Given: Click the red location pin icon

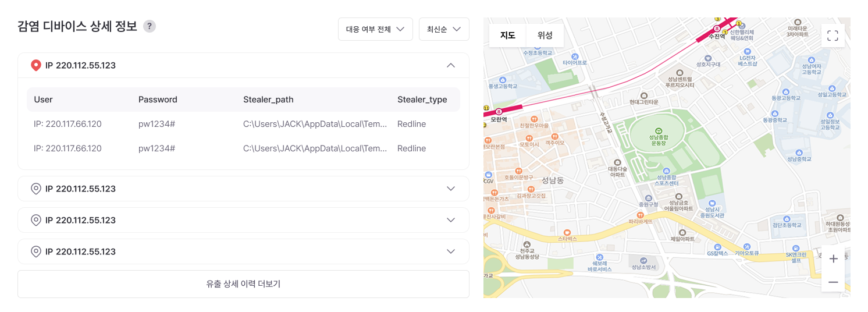Looking at the screenshot, I should pyautogui.click(x=36, y=65).
